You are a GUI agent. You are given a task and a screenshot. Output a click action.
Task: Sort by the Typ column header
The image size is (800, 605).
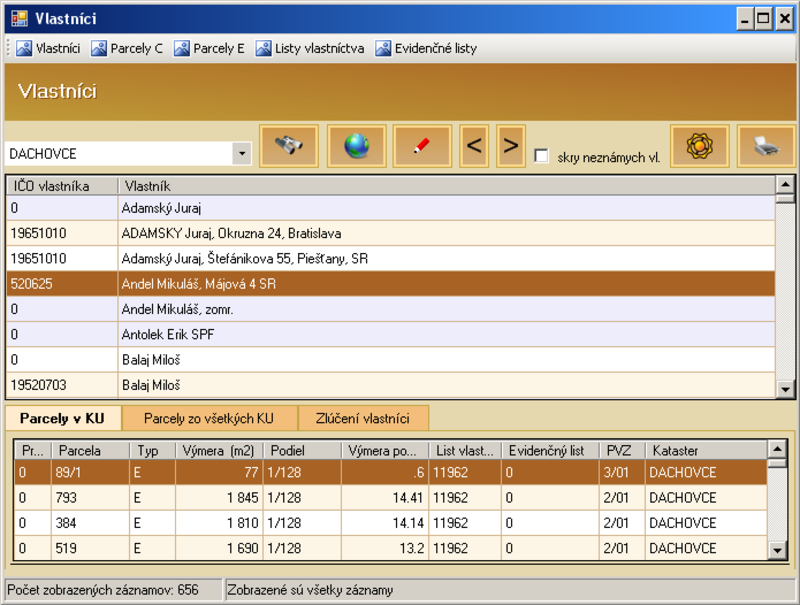point(153,450)
